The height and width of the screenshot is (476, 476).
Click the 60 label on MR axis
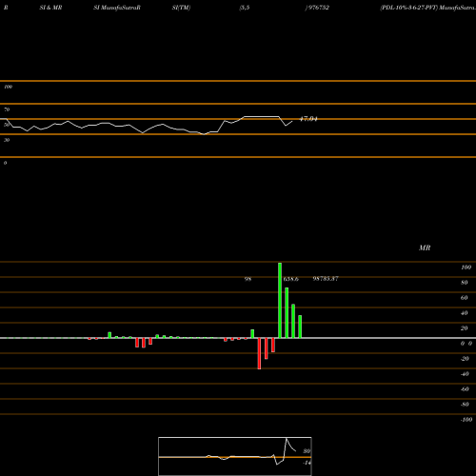[x=465, y=298]
